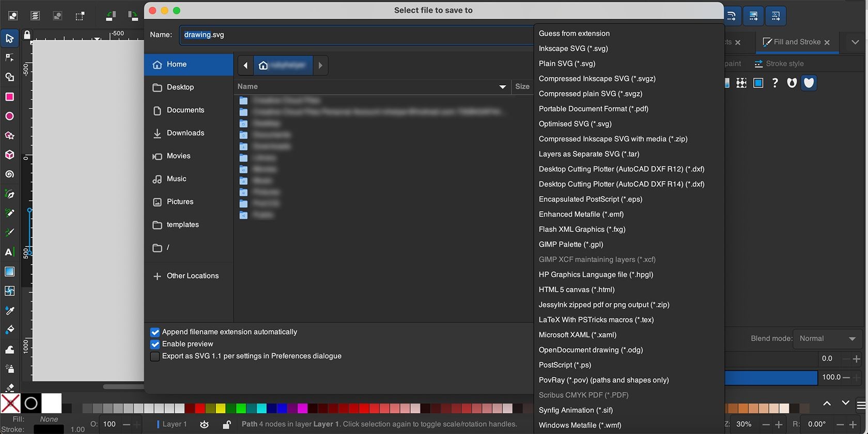
Task: Toggle Append filename extension automatically checkbox
Action: (x=154, y=332)
